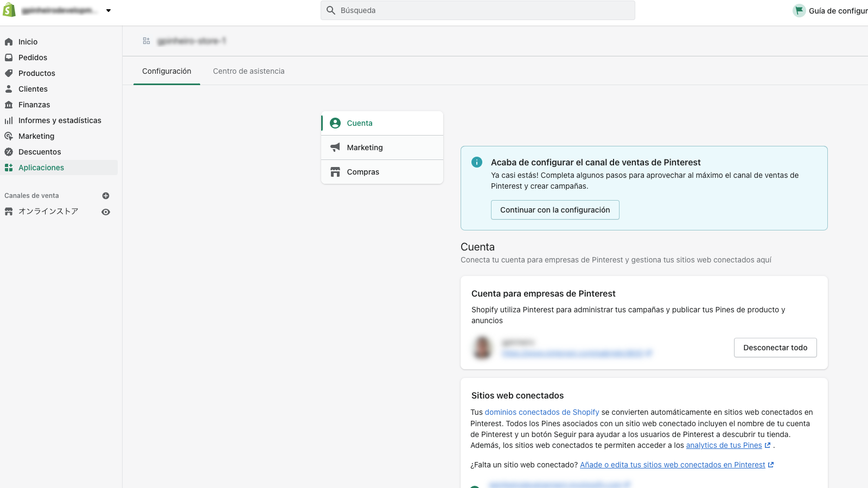
Task: Select Aplicaciones in the sidebar
Action: tap(59, 168)
